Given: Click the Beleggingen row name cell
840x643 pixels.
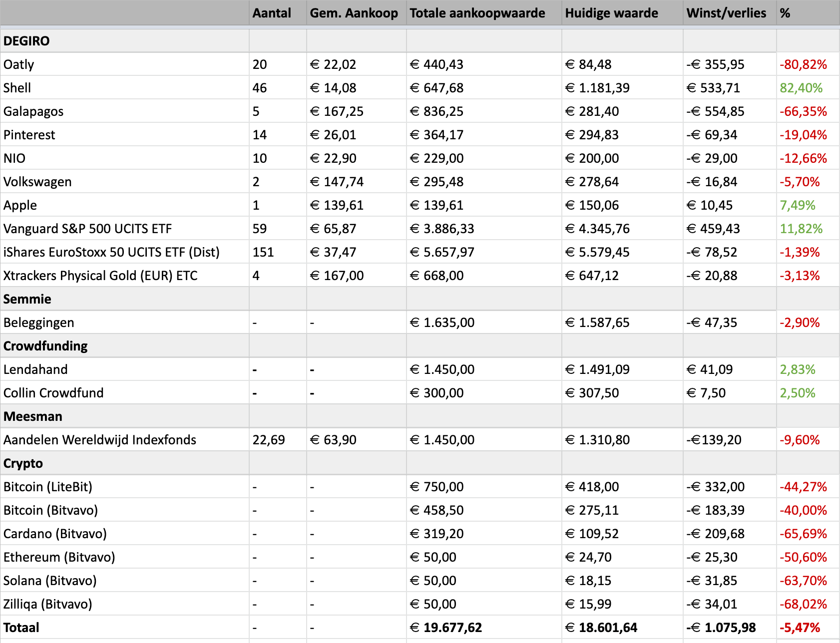Looking at the screenshot, I should [x=125, y=322].
